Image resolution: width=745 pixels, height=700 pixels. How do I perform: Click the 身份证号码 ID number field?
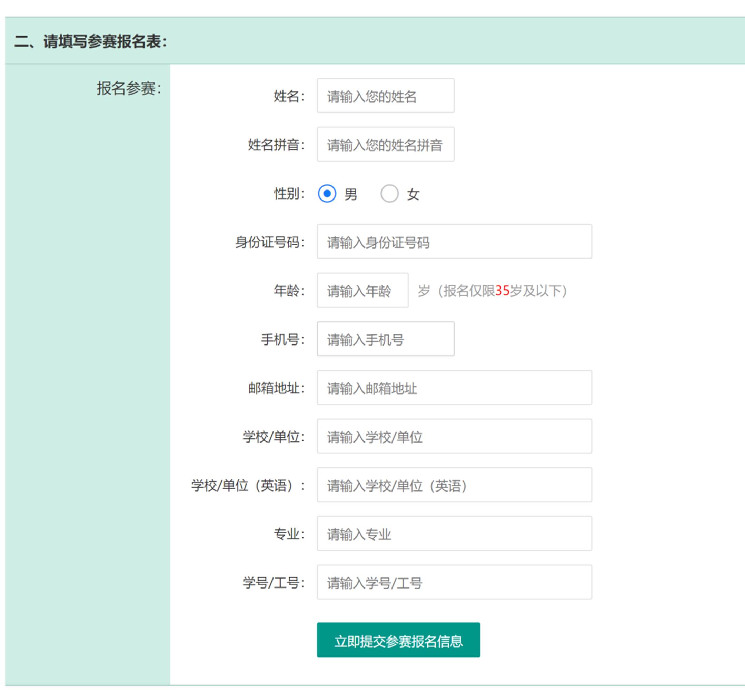[x=454, y=242]
